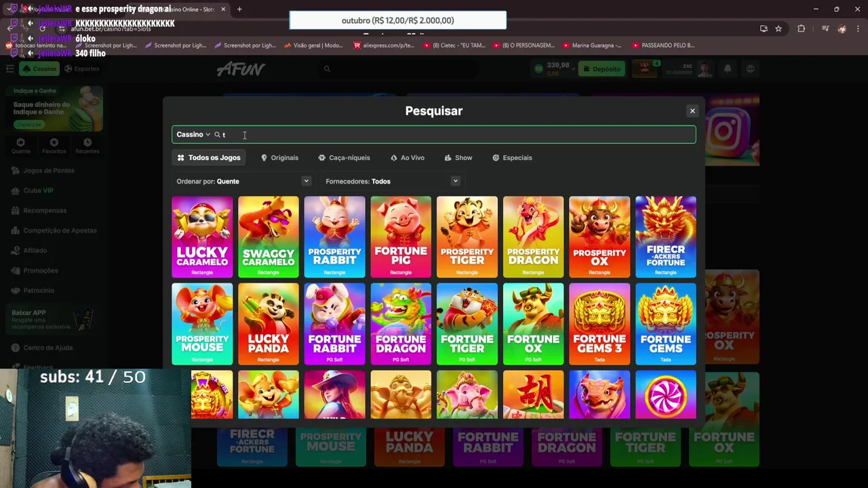Open the Fortune Dragon game in search results
The height and width of the screenshot is (488, 868).
tap(401, 324)
